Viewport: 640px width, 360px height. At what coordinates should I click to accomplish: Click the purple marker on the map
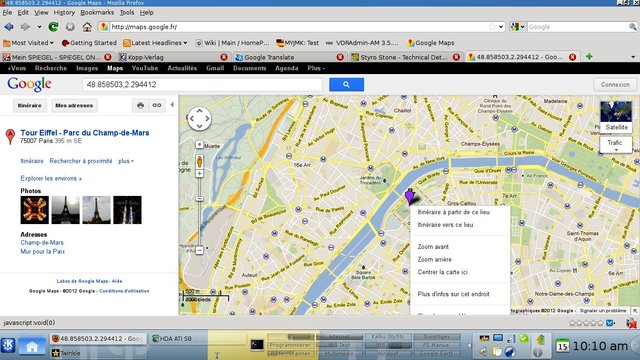(x=409, y=196)
